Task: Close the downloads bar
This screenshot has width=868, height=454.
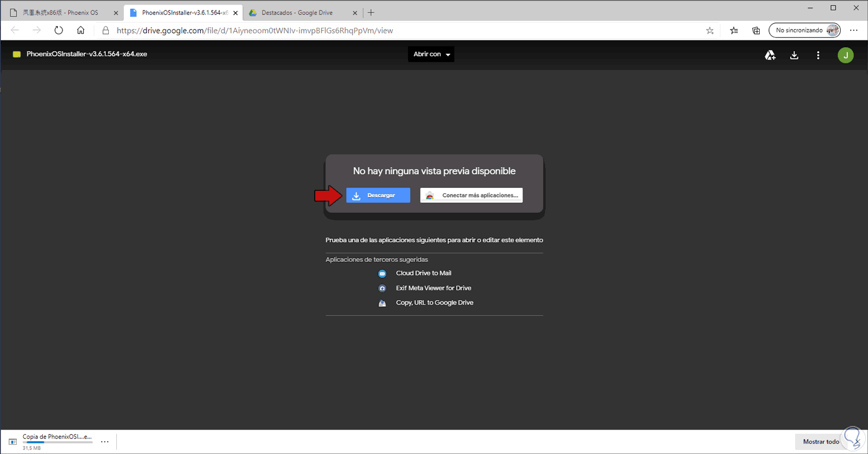Action: pyautogui.click(x=856, y=442)
